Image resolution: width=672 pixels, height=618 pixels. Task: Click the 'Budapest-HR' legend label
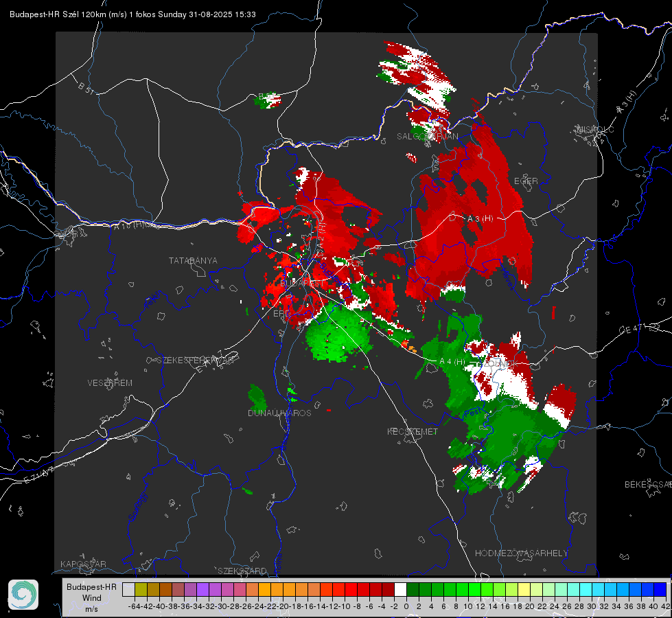[91, 587]
